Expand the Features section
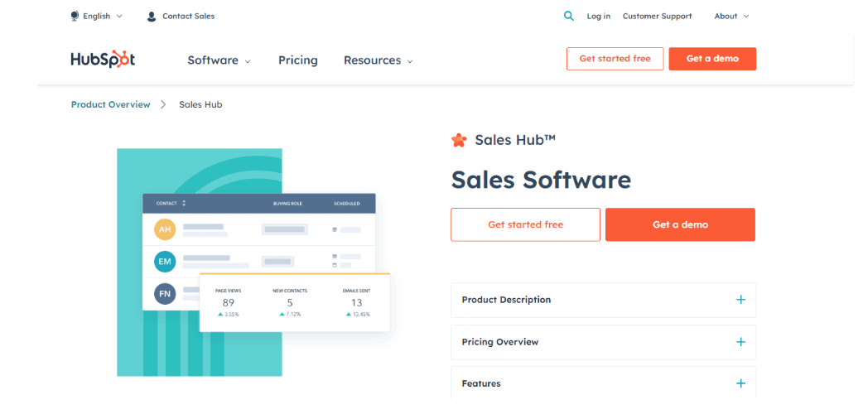Viewport: 868px width, 419px height. tap(603, 383)
